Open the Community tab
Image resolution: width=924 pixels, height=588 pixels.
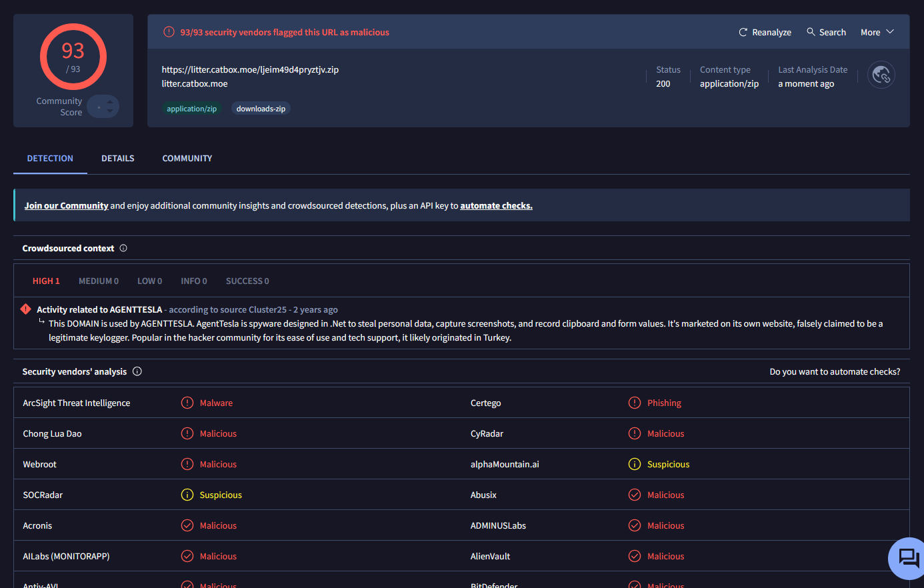click(x=187, y=158)
